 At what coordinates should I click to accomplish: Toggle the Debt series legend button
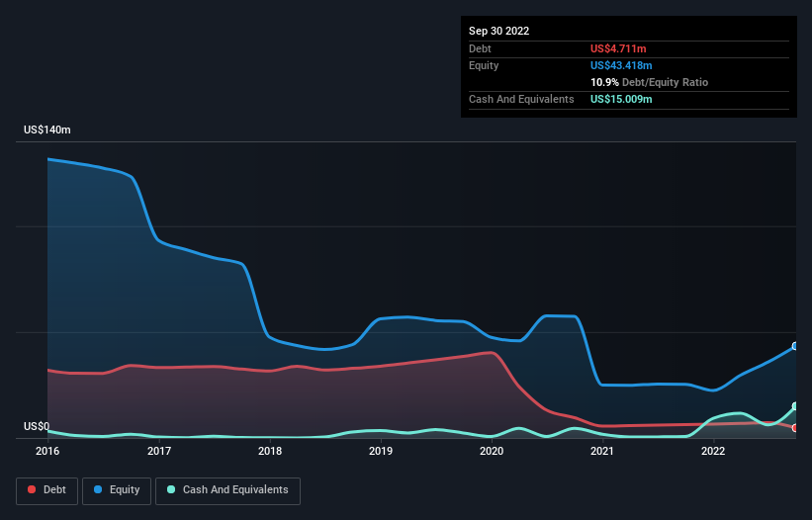[x=47, y=490]
